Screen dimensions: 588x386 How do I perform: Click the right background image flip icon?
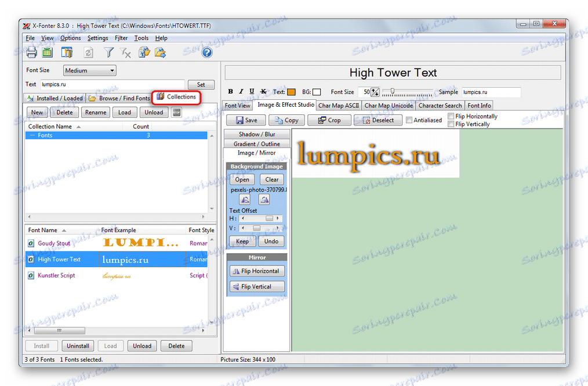click(x=264, y=199)
